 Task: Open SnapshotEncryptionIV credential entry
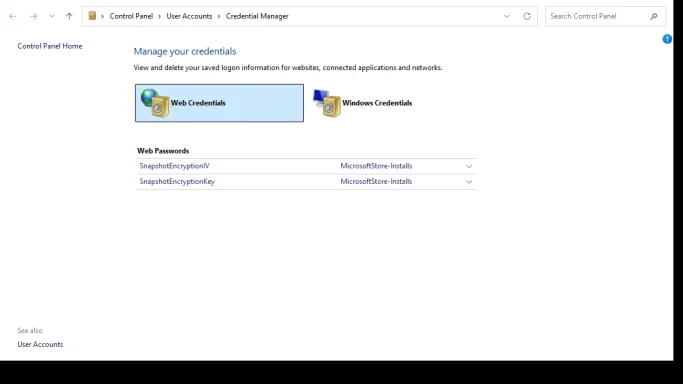[174, 166]
